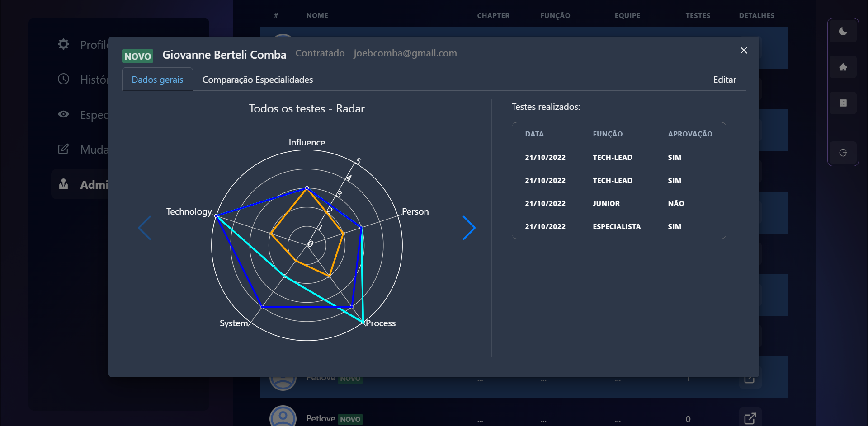
Task: Open details link icon for Petlove row
Action: (x=750, y=418)
